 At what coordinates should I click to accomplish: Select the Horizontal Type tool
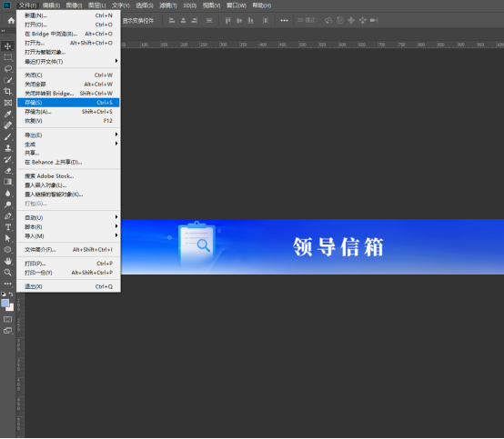[x=7, y=227]
